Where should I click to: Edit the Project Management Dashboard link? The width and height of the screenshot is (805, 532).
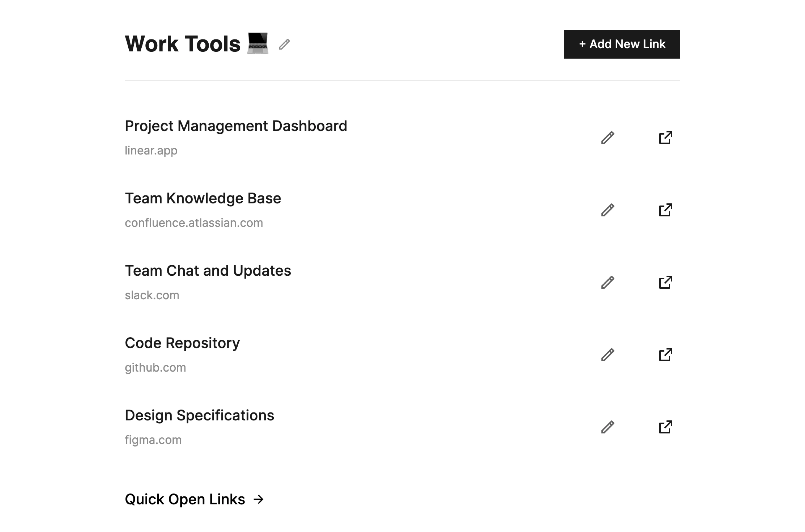[608, 138]
